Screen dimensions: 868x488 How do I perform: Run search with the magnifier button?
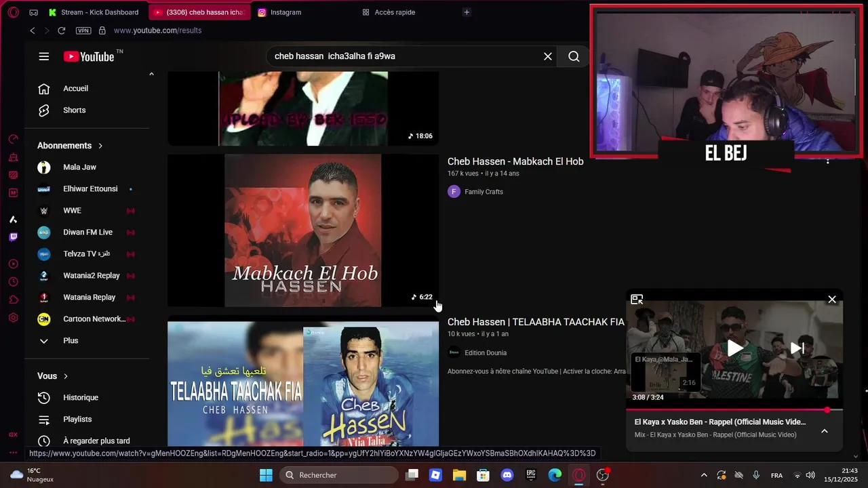click(x=574, y=56)
